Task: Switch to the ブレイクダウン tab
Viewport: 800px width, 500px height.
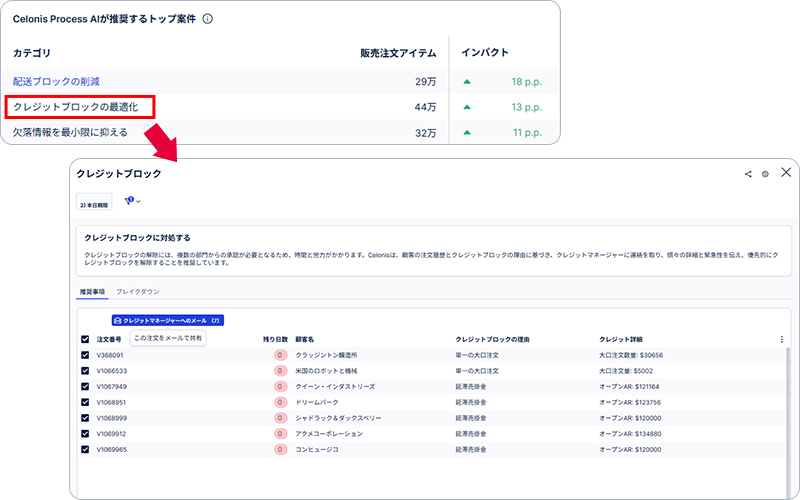Action: [x=137, y=291]
